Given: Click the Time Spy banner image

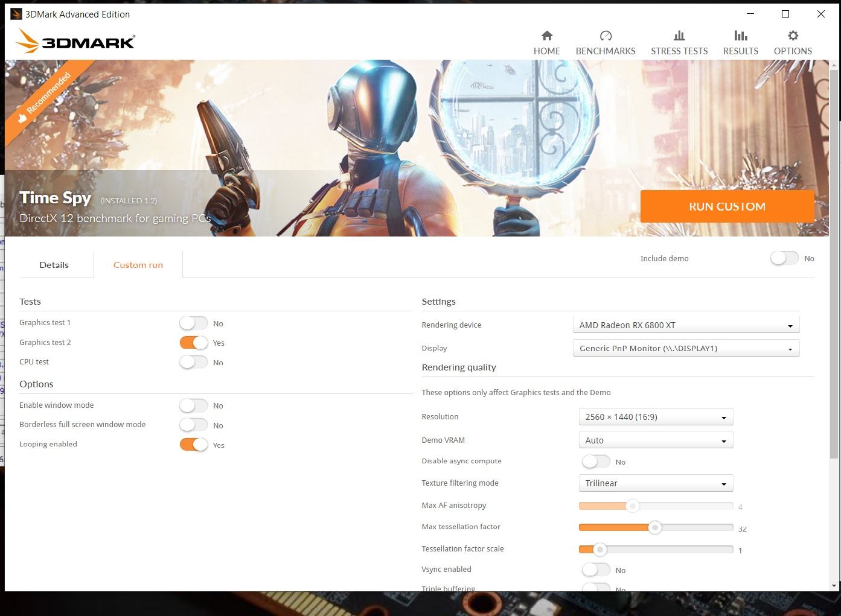Looking at the screenshot, I should [417, 148].
